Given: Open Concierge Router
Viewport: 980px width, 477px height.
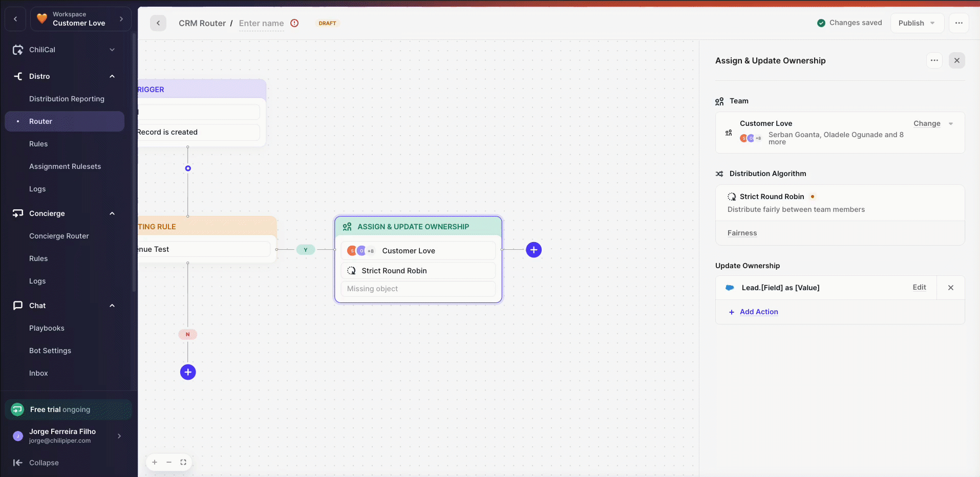Looking at the screenshot, I should click(x=59, y=236).
